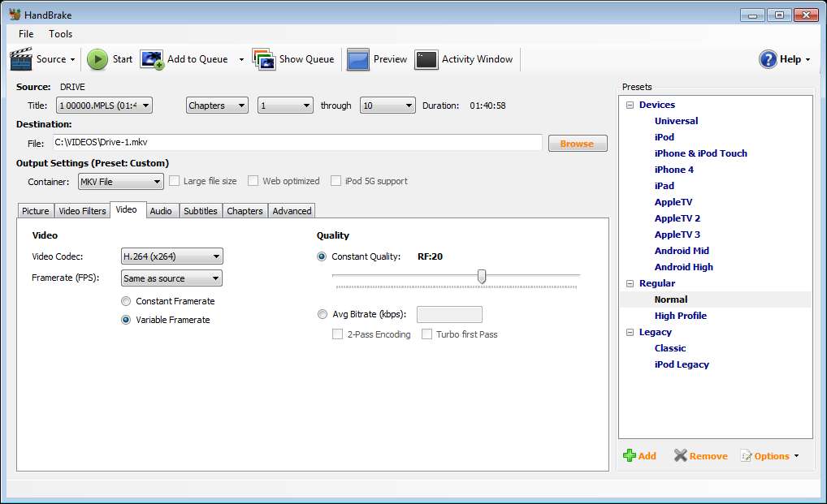Select the Avg Bitrate radio option
The width and height of the screenshot is (827, 504).
coord(323,314)
